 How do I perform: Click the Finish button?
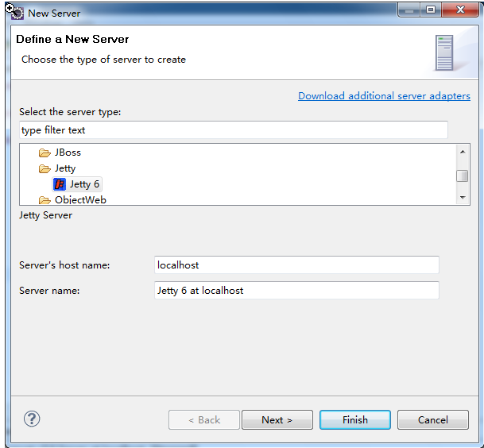click(355, 419)
